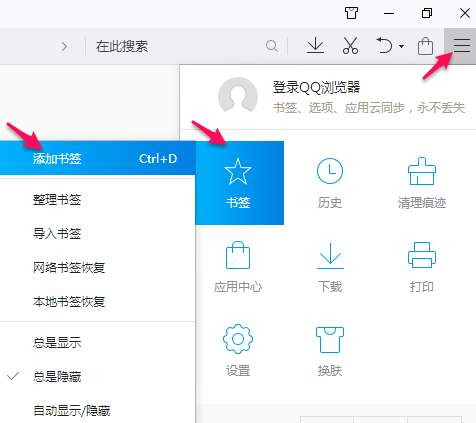This screenshot has height=423, width=476.
Task: Select the scissors screenshot tool
Action: [350, 46]
